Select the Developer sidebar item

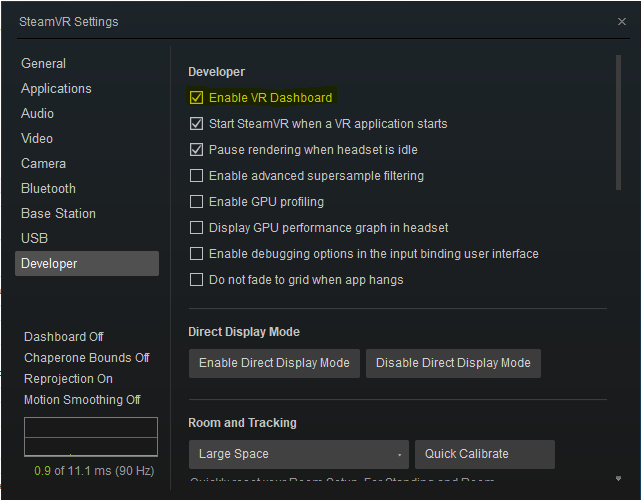(87, 263)
